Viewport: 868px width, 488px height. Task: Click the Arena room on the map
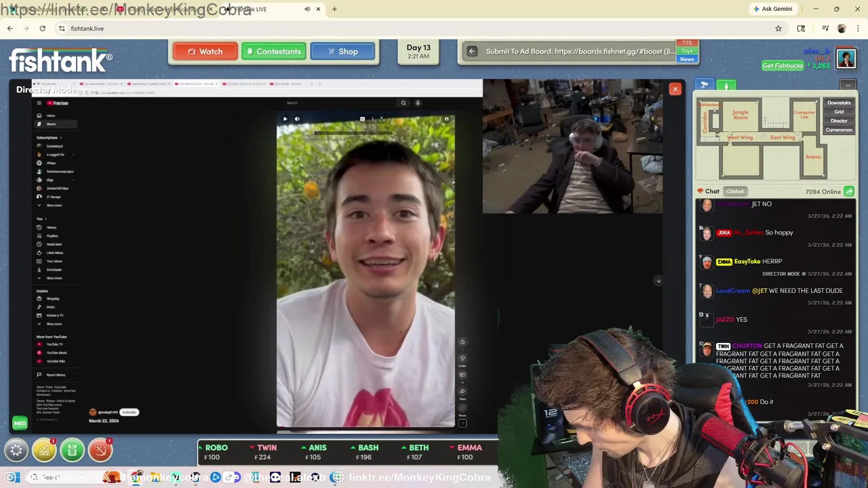812,157
